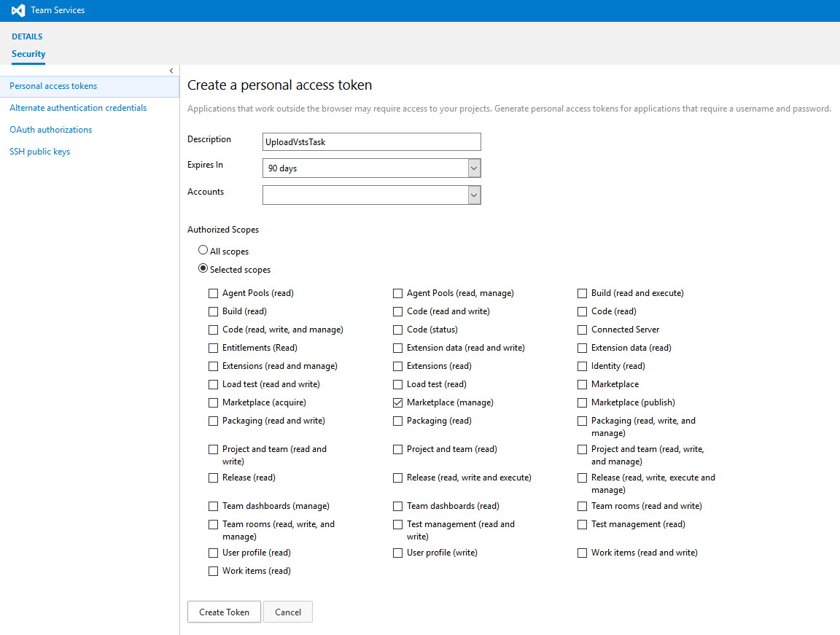Viewport: 840px width, 635px height.
Task: Tick the Extensions (read) checkbox
Action: pyautogui.click(x=397, y=366)
